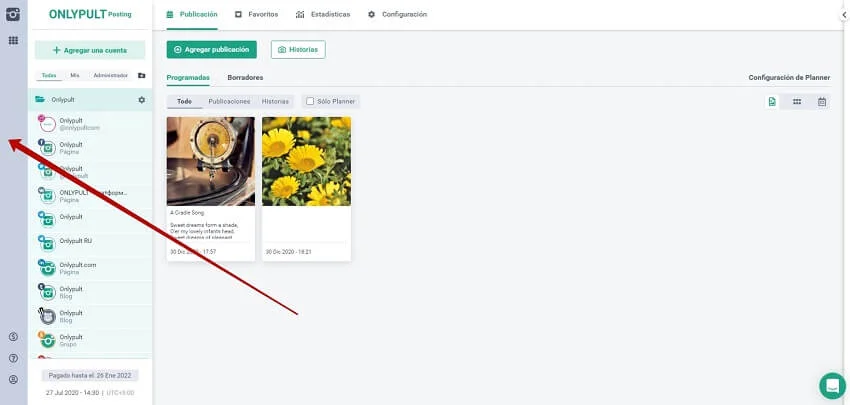Viewport: 850px width, 405px height.
Task: Open the apps grid menu icon
Action: tap(13, 40)
